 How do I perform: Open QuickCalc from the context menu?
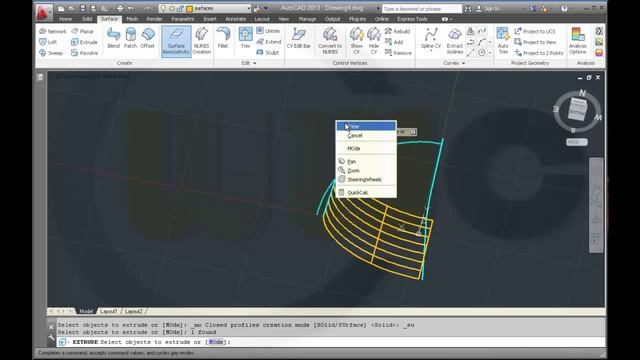[x=366, y=193]
